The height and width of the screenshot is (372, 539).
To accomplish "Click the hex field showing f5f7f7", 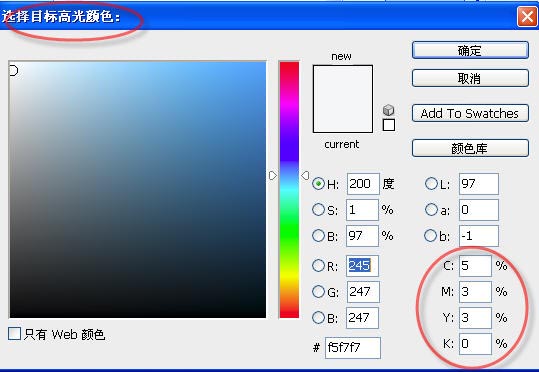I will click(353, 348).
